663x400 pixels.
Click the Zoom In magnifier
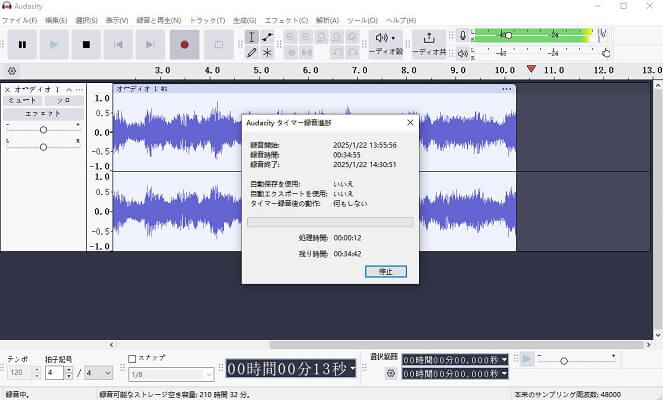(290, 37)
